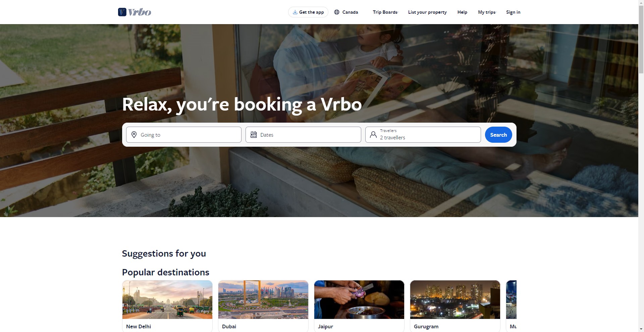
Task: Click the List your property link
Action: pyautogui.click(x=427, y=12)
